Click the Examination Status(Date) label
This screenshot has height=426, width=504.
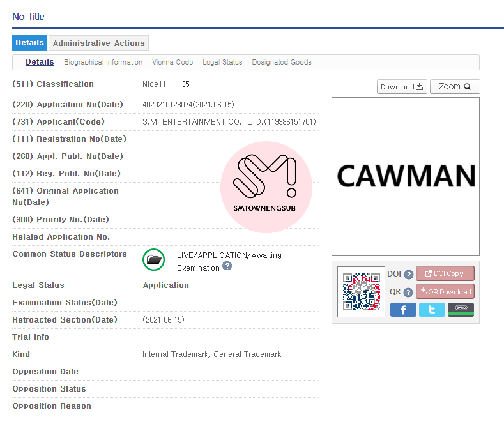[x=65, y=303]
